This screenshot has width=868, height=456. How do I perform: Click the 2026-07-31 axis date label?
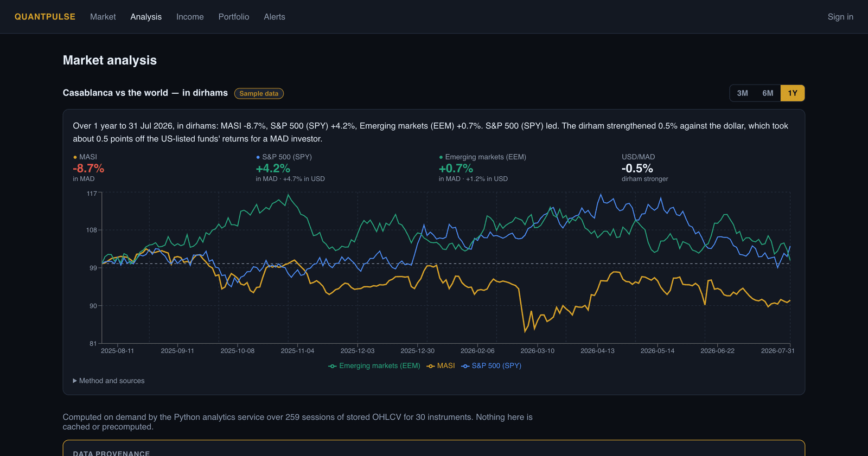point(777,351)
